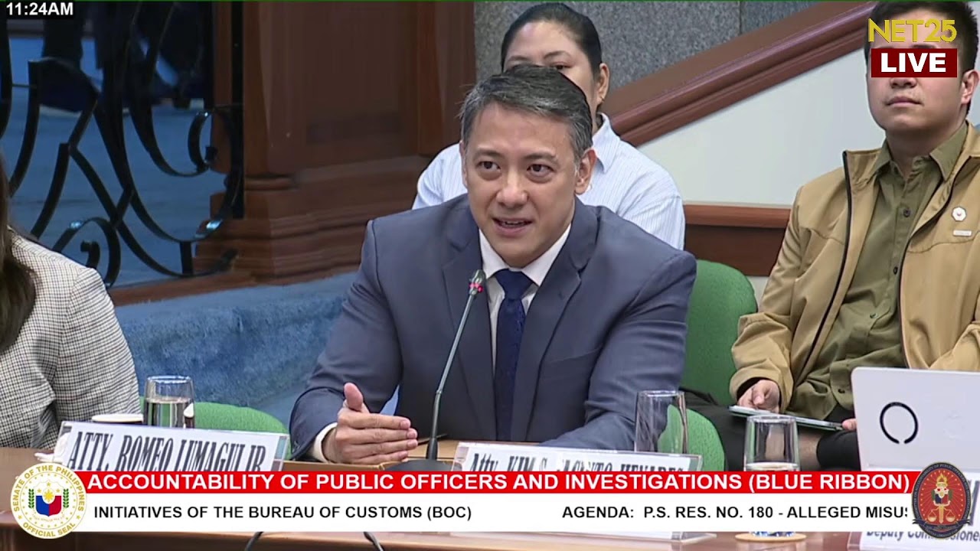The image size is (980, 551).
Task: Click the red Accountability of Public Officers banner
Action: 498,482
